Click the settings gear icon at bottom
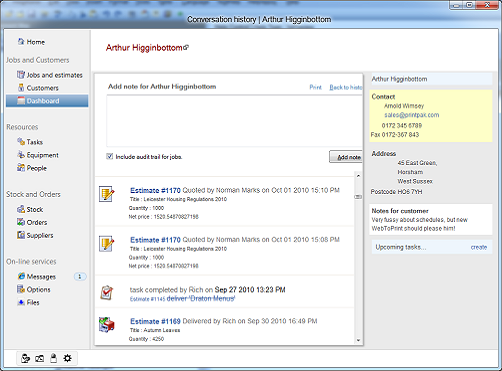Screen dimensions: 502x371 [68, 358]
